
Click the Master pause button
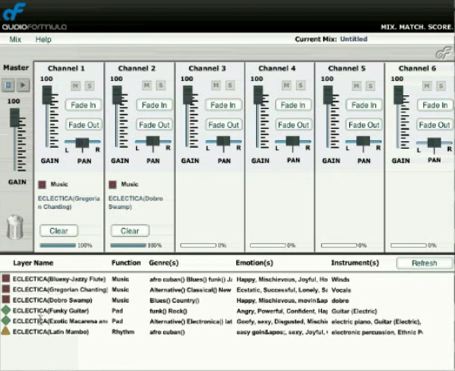pos(8,85)
